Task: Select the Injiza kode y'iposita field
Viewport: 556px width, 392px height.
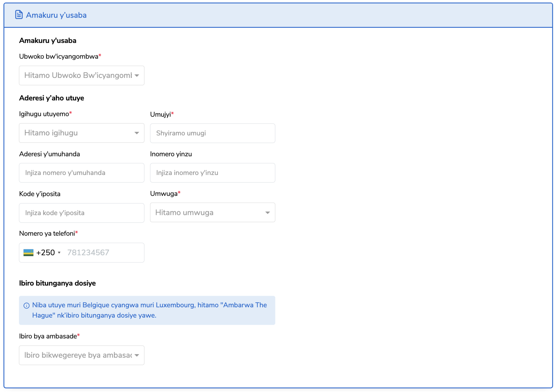Action: (81, 213)
